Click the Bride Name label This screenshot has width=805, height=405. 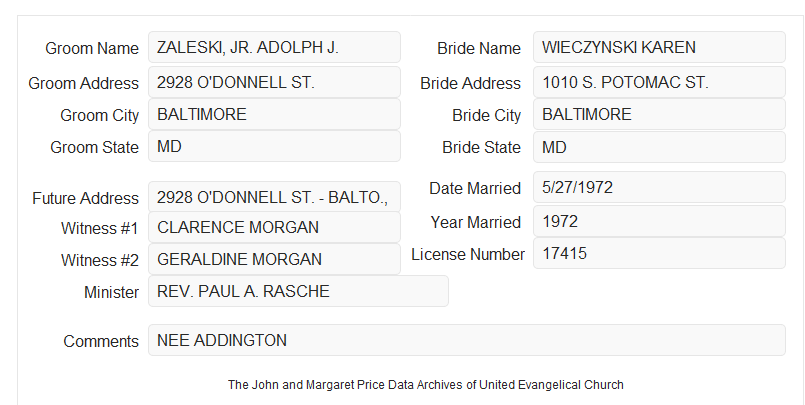point(479,48)
